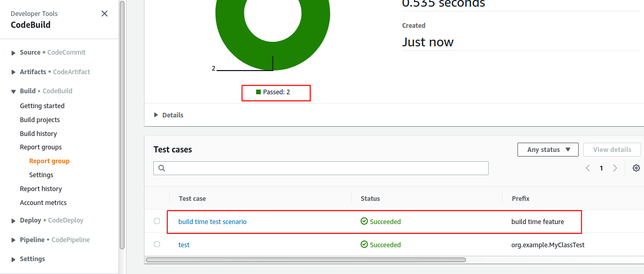Close the Developer Tools sidebar panel

click(x=104, y=14)
